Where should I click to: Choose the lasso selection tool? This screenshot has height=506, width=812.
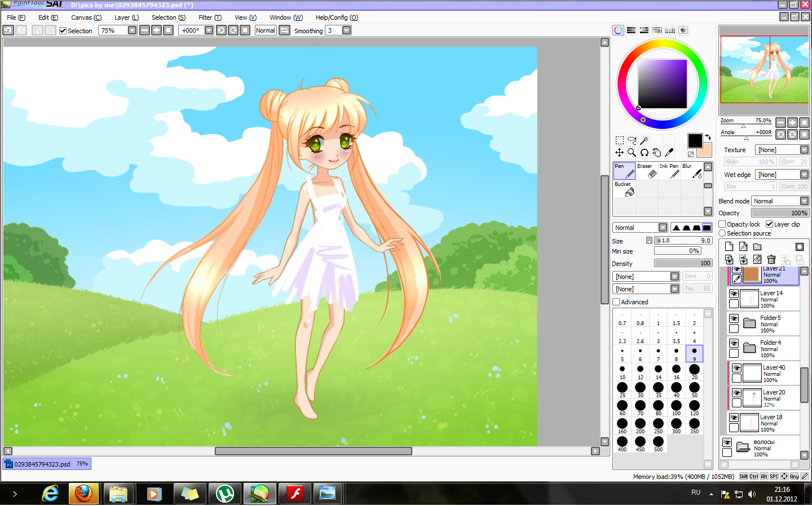632,140
